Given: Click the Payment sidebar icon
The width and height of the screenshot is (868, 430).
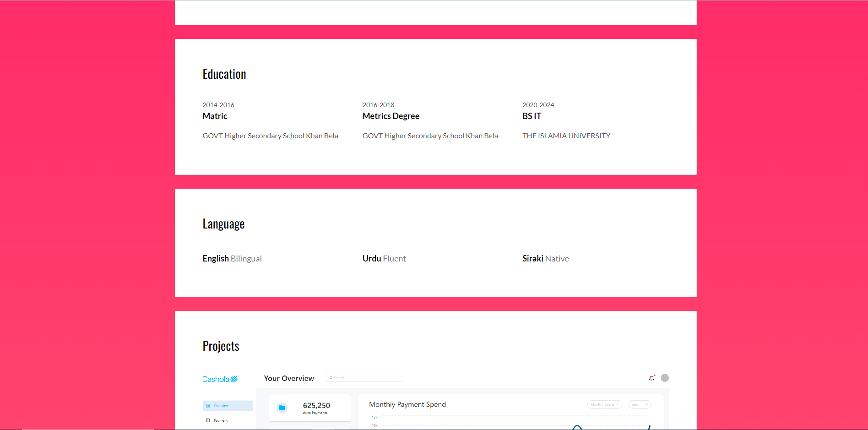Looking at the screenshot, I should 208,420.
